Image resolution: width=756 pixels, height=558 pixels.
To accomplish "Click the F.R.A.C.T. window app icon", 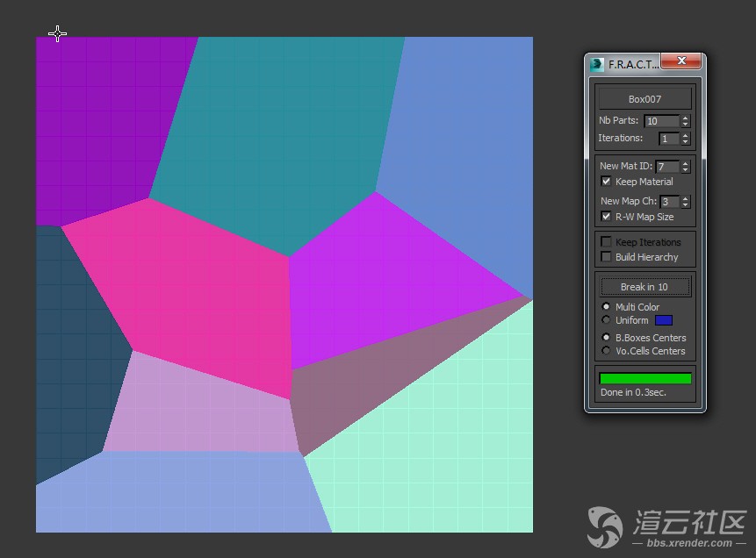I will [597, 64].
